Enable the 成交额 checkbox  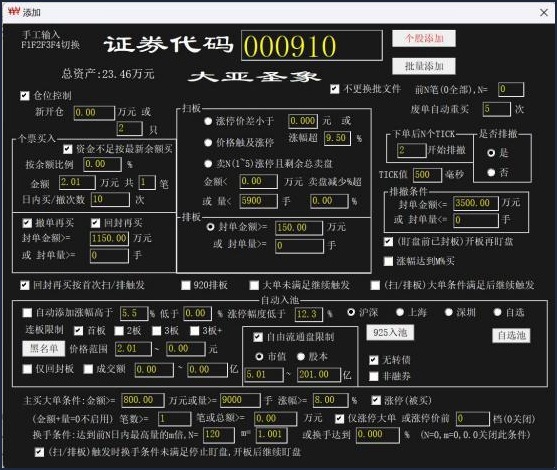point(88,369)
